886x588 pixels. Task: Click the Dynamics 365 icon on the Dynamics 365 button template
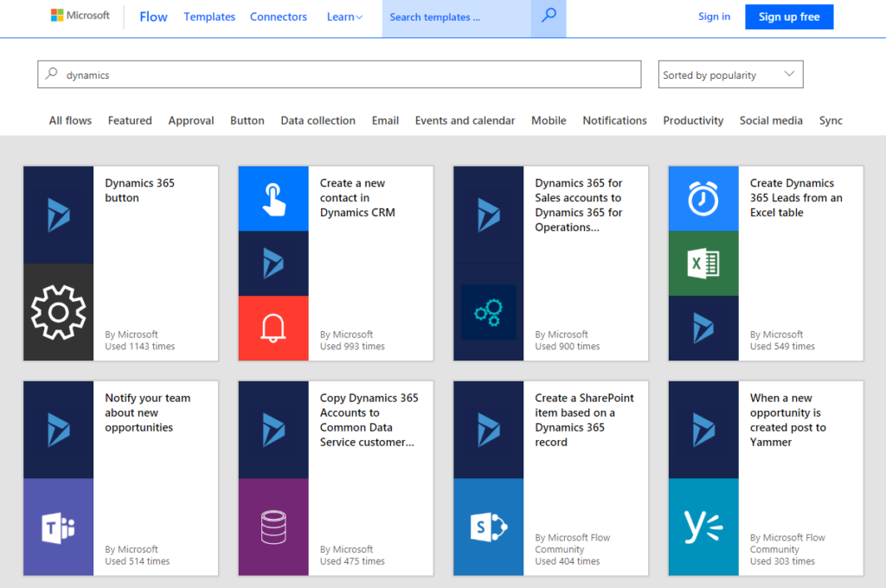click(x=58, y=215)
